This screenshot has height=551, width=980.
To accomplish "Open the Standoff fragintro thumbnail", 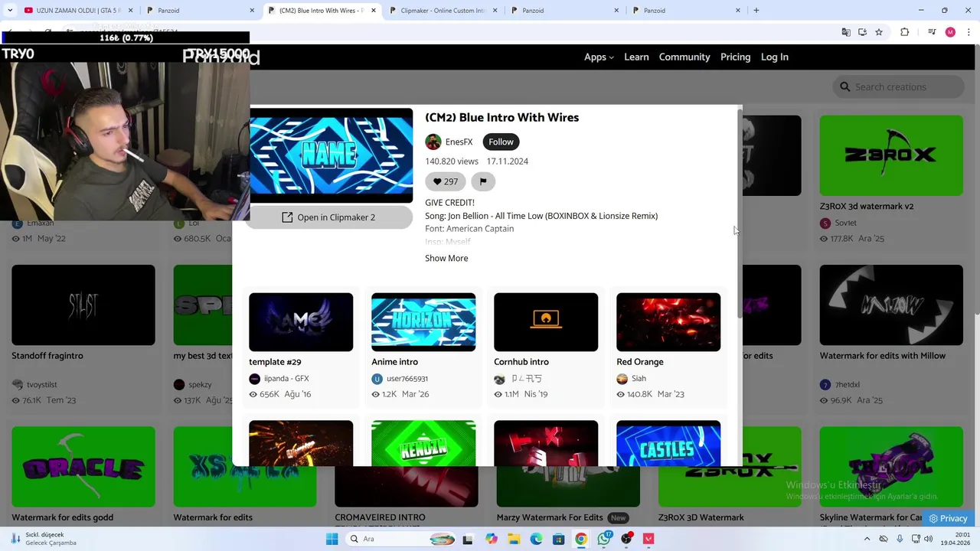I will (x=83, y=305).
